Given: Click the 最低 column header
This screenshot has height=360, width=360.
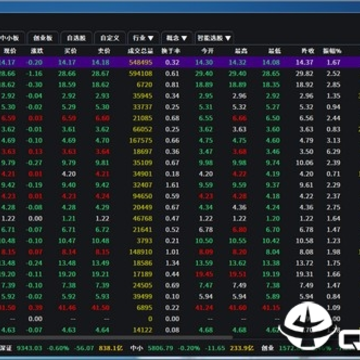Looking at the screenshot, I should 274,51.
